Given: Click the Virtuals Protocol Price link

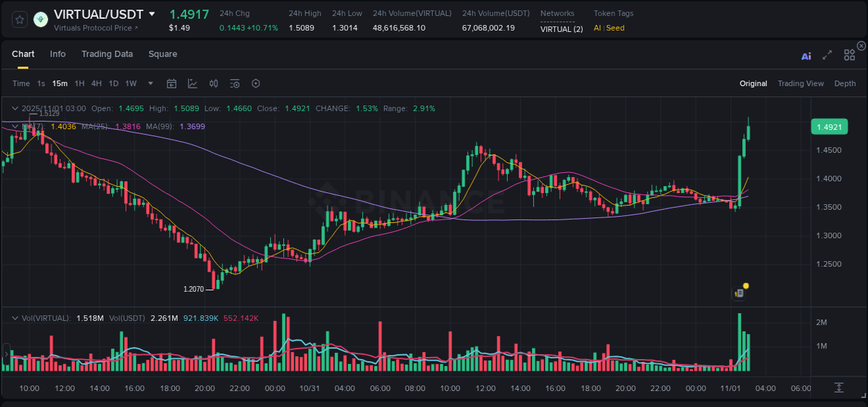Looking at the screenshot, I should 94,28.
